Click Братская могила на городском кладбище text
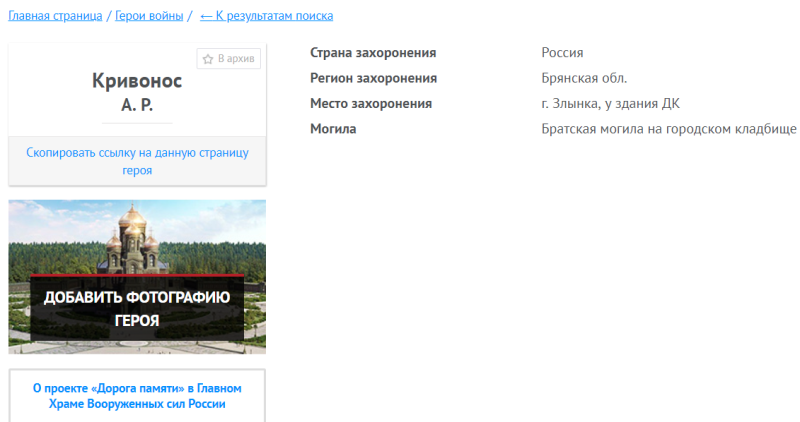 click(668, 129)
